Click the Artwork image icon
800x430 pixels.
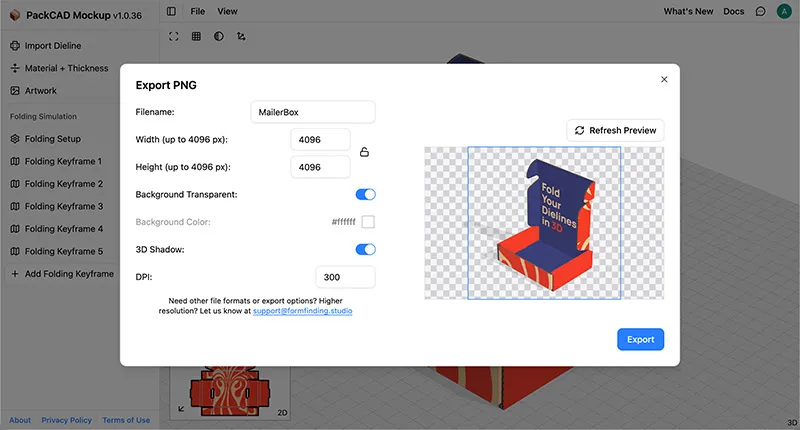[x=15, y=91]
